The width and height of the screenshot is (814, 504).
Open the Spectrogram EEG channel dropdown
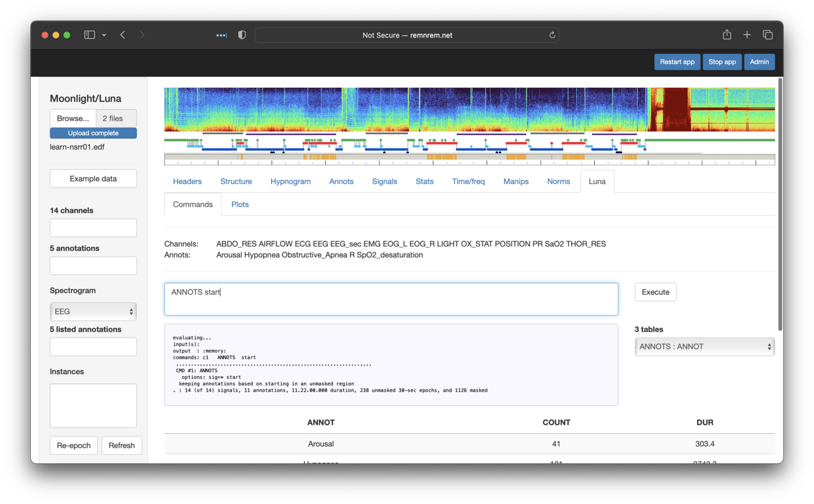tap(93, 312)
